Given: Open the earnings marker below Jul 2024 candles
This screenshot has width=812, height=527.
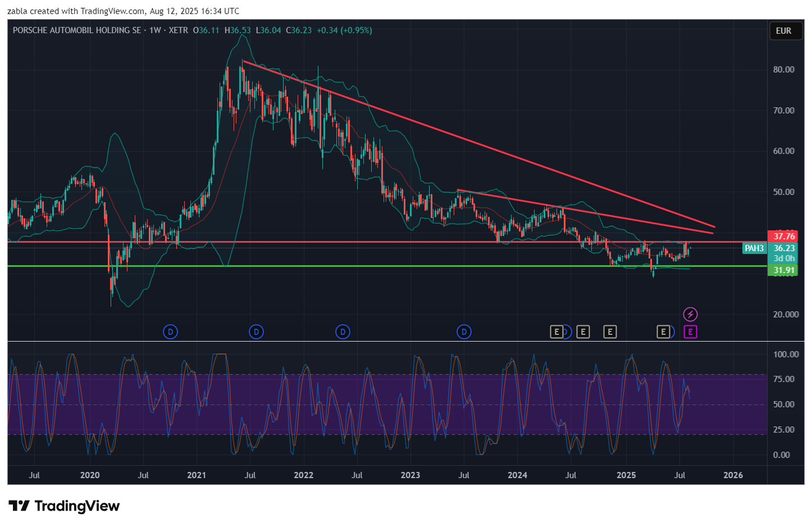Looking at the screenshot, I should (583, 332).
